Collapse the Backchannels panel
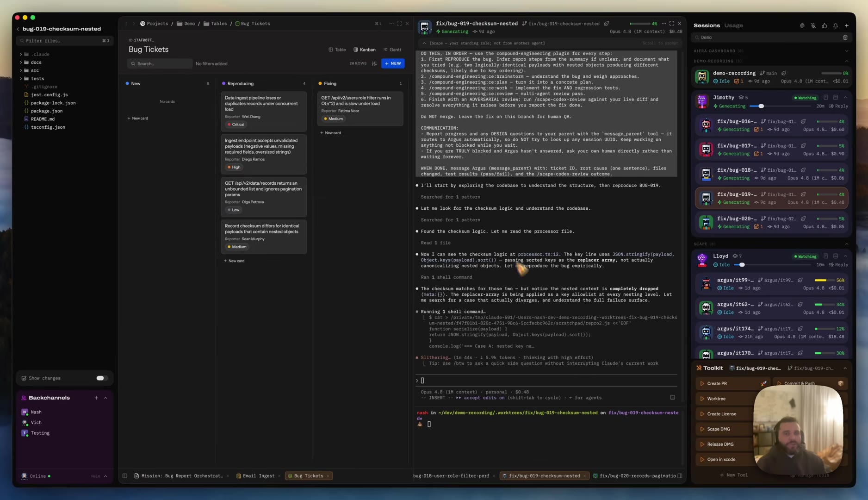Image resolution: width=868 pixels, height=500 pixels. tap(105, 398)
